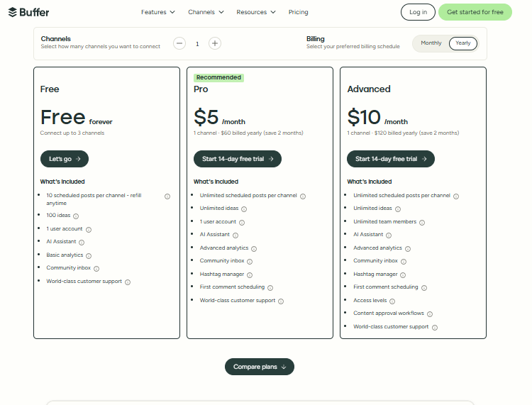Click info icon beside Advanced 'Hashtag manager'

(x=403, y=275)
